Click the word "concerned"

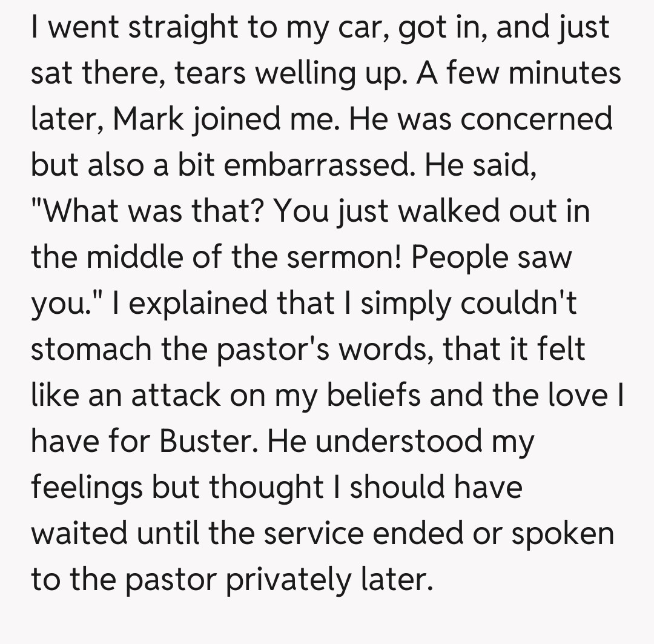coord(537,119)
